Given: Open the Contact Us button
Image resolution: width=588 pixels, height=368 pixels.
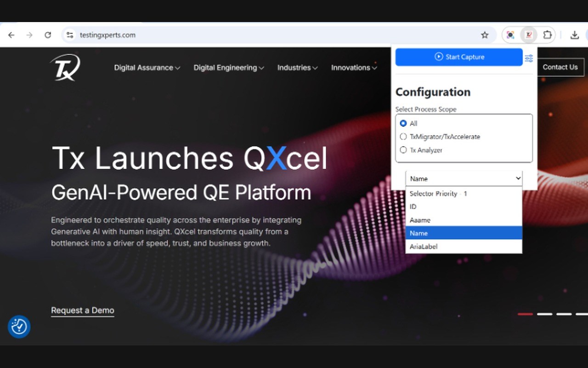Looking at the screenshot, I should pos(560,67).
